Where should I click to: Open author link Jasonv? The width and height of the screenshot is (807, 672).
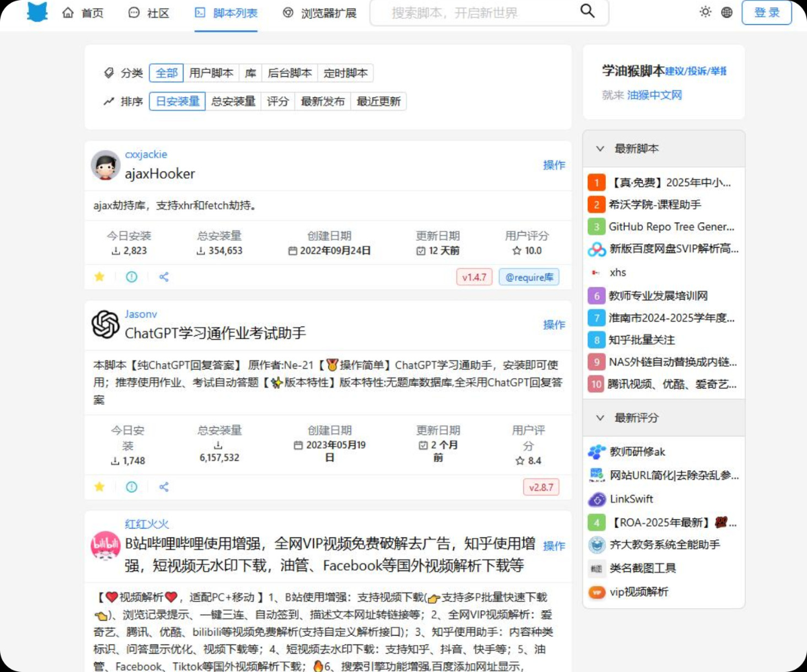click(x=141, y=314)
